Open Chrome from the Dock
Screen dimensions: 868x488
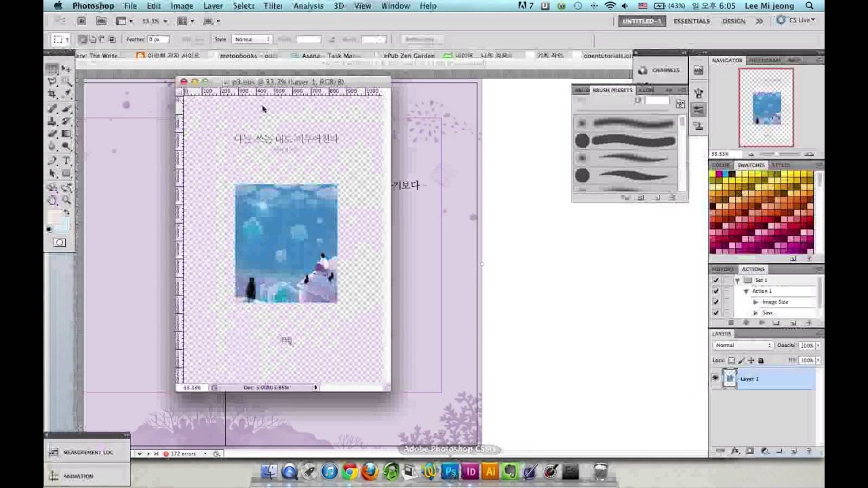tap(350, 471)
